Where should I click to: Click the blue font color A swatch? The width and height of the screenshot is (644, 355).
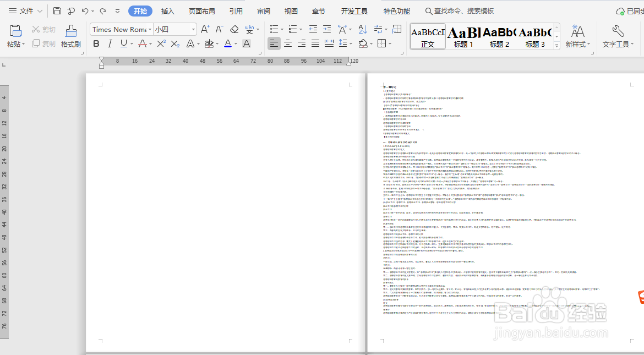228,43
